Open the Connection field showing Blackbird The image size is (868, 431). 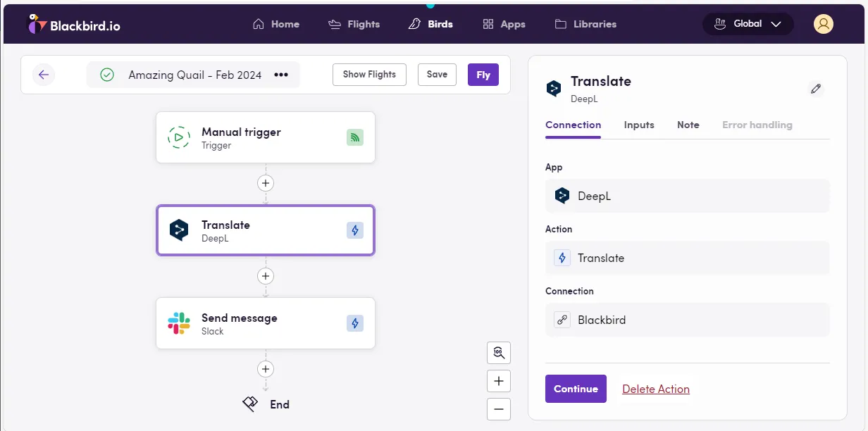click(687, 320)
